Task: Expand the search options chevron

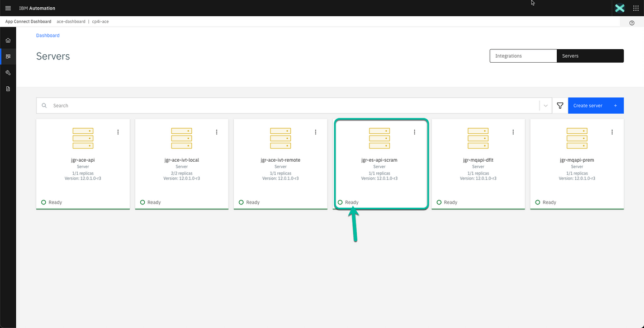Action: pos(545,105)
